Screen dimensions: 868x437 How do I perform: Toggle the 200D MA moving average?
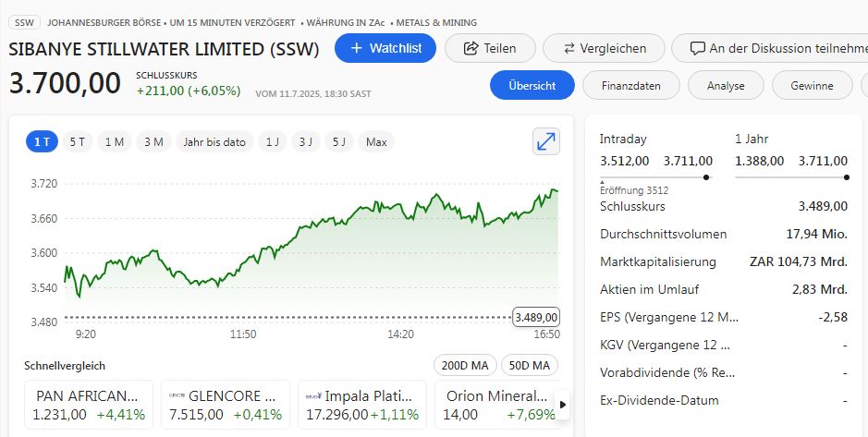[465, 366]
